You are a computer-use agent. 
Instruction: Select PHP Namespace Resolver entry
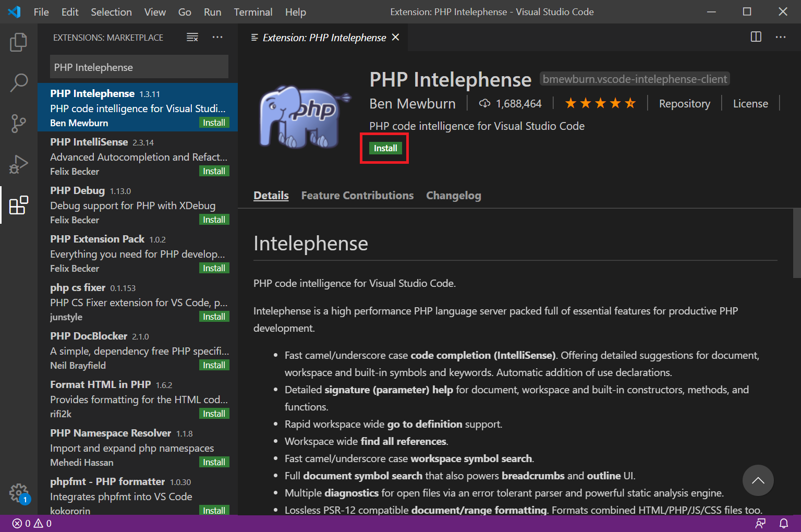[x=138, y=447]
